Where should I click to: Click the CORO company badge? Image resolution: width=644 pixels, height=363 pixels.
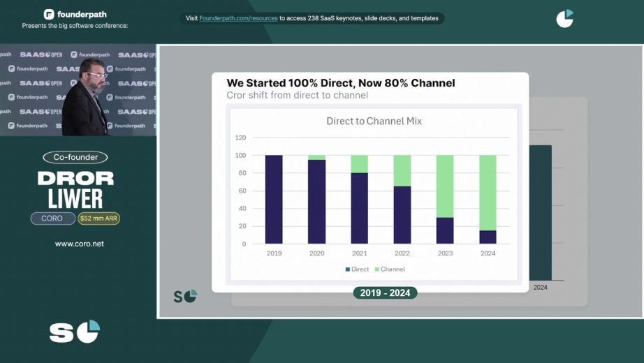pos(52,218)
